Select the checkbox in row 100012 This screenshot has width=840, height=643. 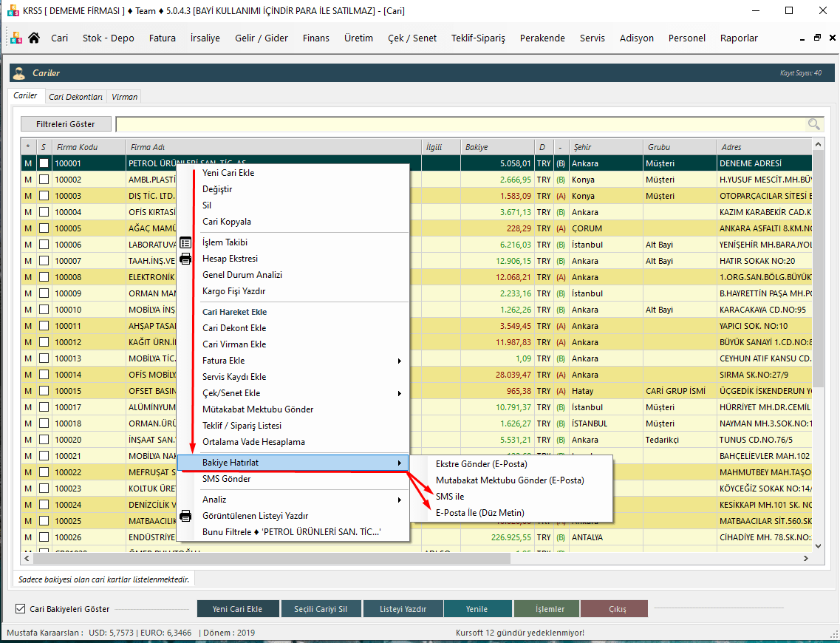coord(44,342)
